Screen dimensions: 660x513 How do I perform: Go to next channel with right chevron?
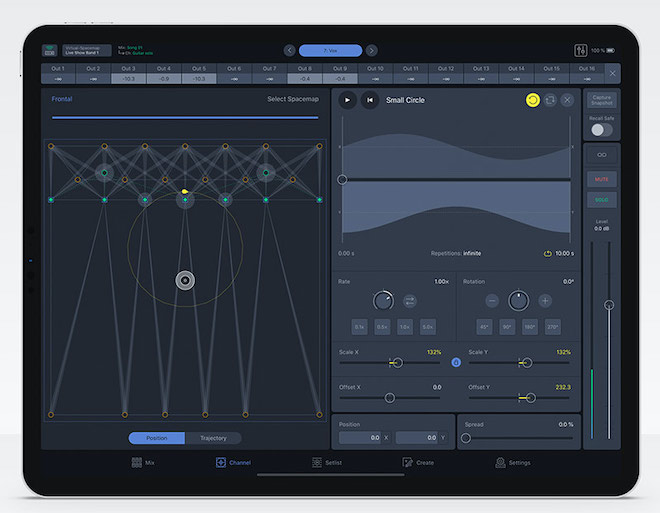pos(371,50)
